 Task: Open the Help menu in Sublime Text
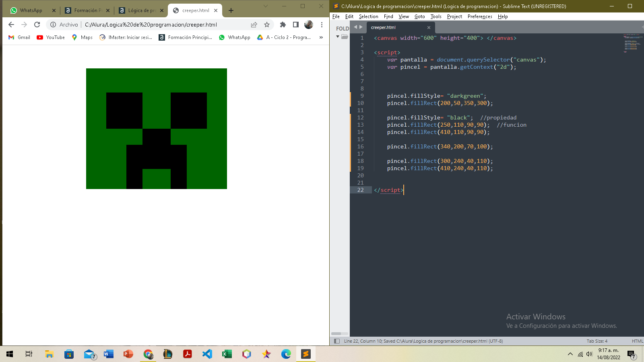[x=503, y=16]
